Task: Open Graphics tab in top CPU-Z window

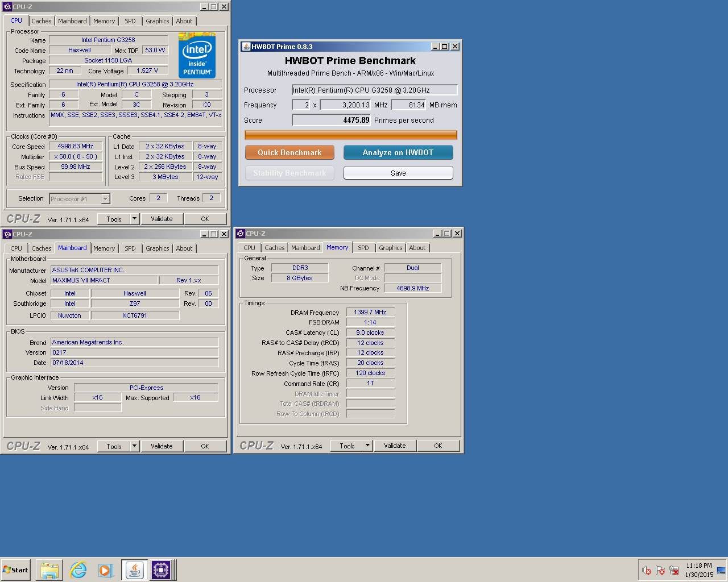Action: click(158, 21)
